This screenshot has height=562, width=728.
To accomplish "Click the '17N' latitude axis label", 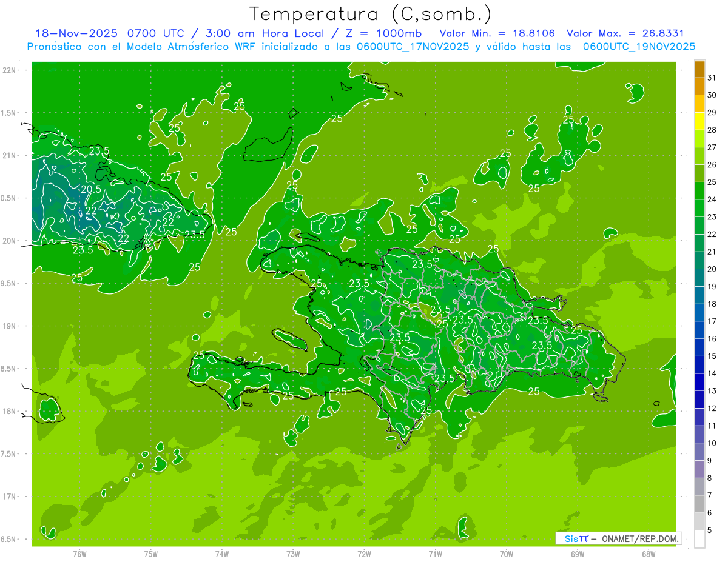I will (x=10, y=497).
